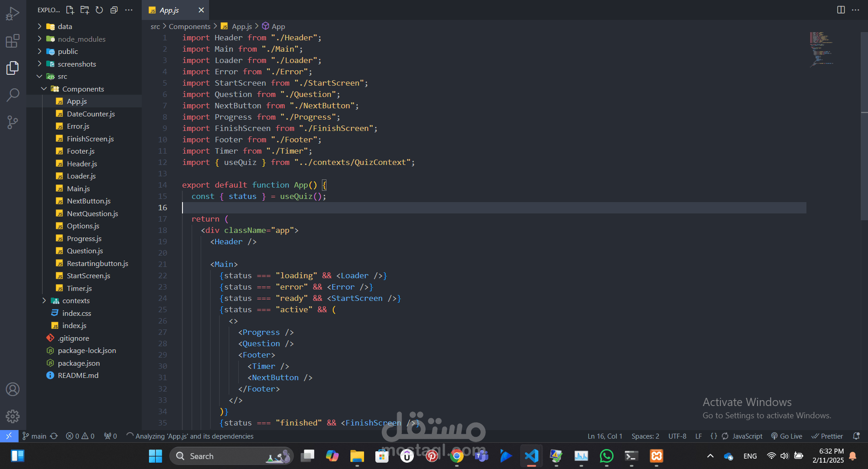
Task: Open editor more actions menu
Action: pos(855,10)
